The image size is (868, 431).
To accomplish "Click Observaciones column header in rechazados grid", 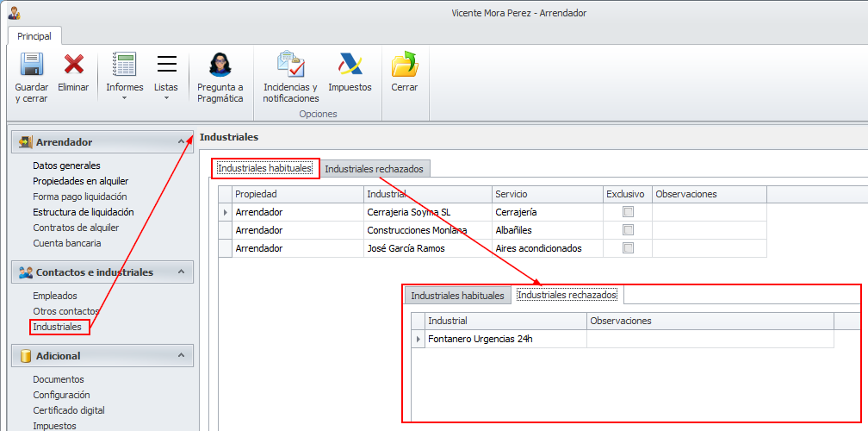I will [x=710, y=321].
